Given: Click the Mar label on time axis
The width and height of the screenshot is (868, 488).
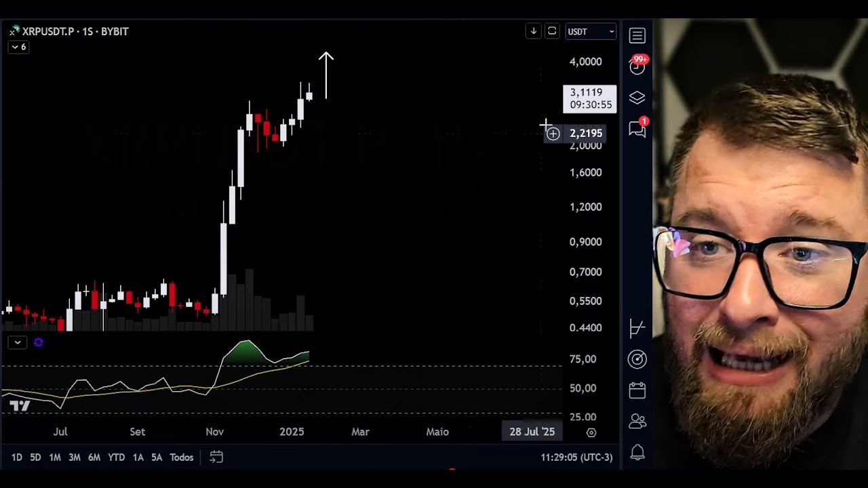Looking at the screenshot, I should tap(360, 432).
